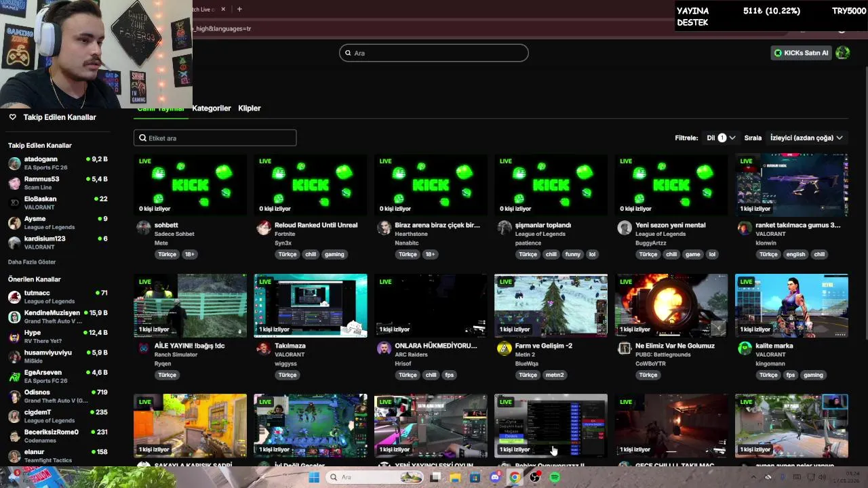This screenshot has height=488, width=868.
Task: Click Aysme's avatar in the sidebar
Action: [14, 223]
